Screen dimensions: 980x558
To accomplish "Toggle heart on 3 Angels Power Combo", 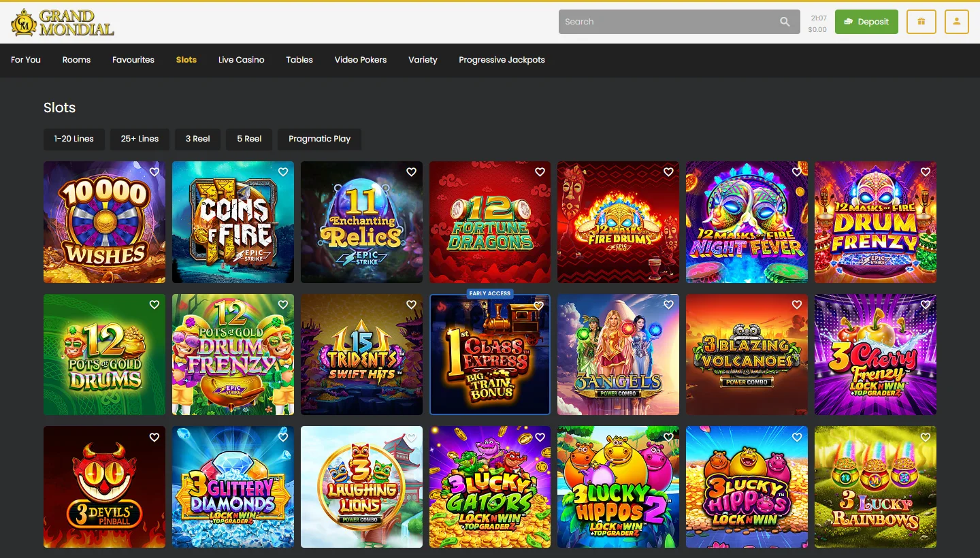I will [668, 305].
